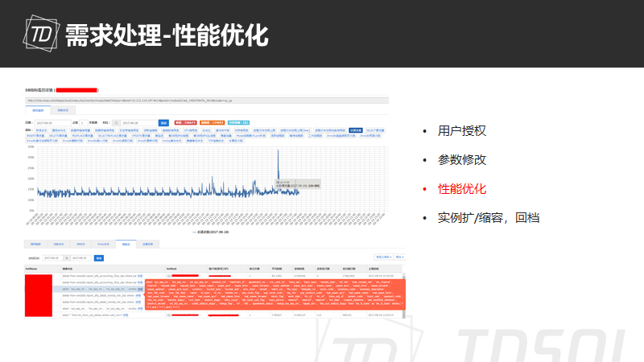644x362 pixels.
Task: Click the cell value 7.85427
Action: tap(276, 315)
